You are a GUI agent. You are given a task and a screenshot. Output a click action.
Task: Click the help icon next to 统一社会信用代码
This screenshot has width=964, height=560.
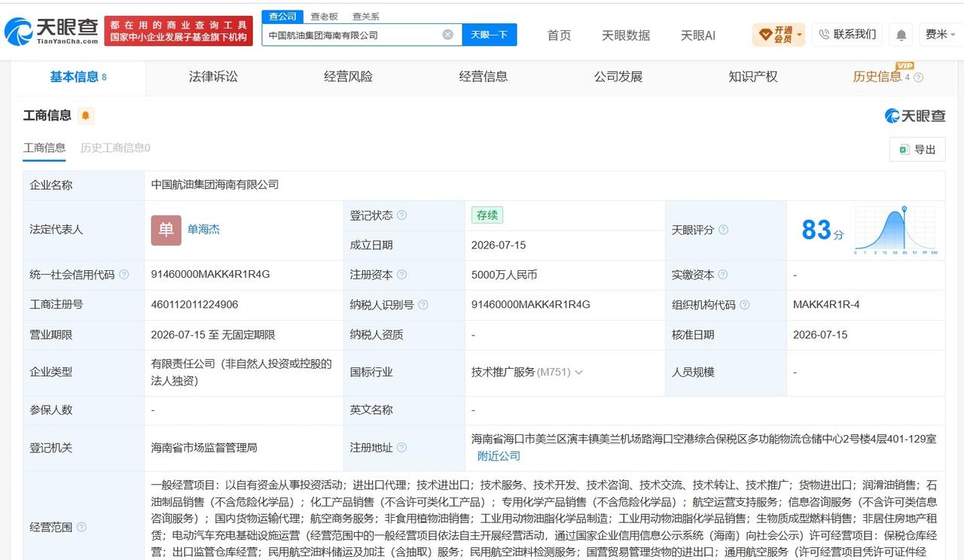click(x=124, y=275)
